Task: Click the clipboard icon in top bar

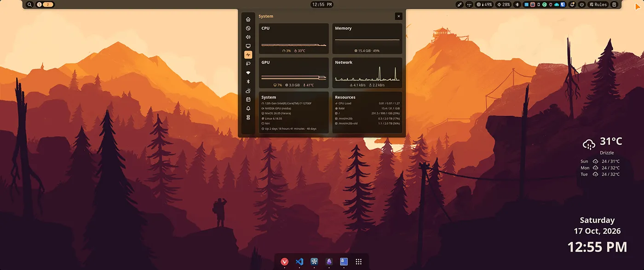Action: coord(614,5)
